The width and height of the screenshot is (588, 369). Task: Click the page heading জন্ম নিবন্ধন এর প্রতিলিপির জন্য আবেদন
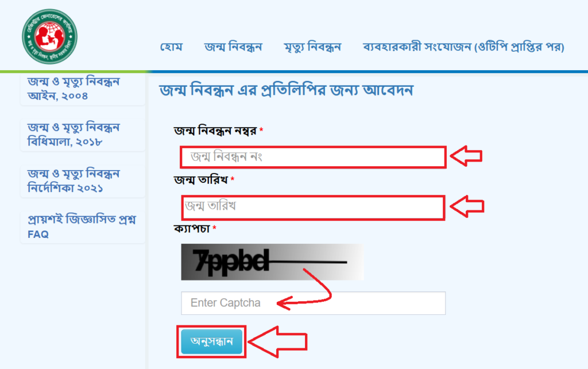(286, 90)
